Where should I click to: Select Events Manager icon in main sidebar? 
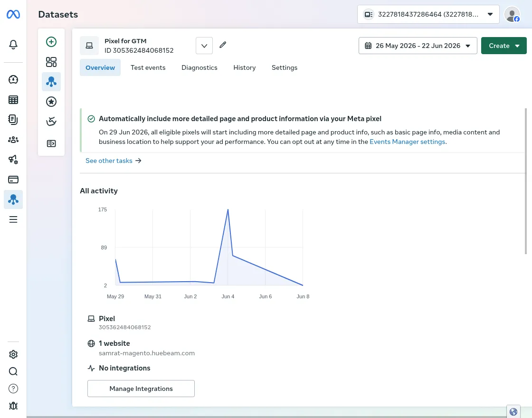[13, 199]
